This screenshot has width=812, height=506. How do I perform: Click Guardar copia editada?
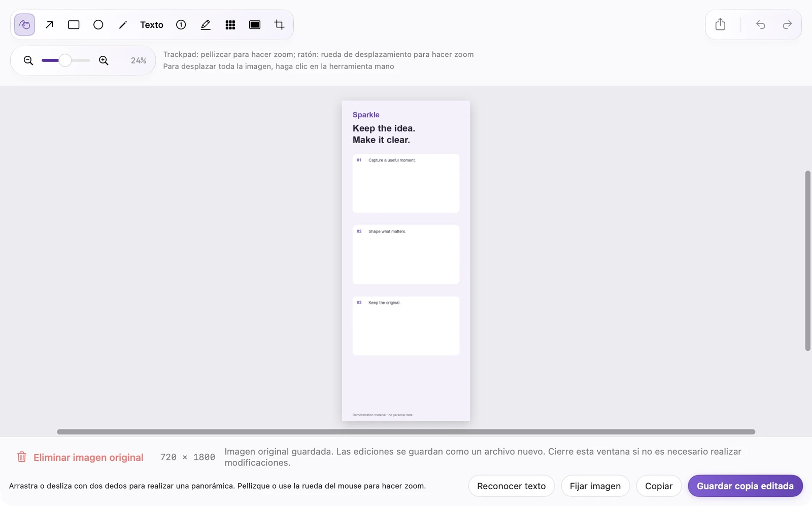pos(745,486)
